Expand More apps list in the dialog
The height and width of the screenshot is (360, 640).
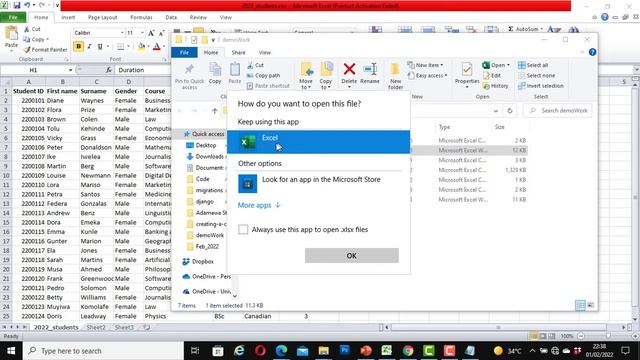click(259, 205)
